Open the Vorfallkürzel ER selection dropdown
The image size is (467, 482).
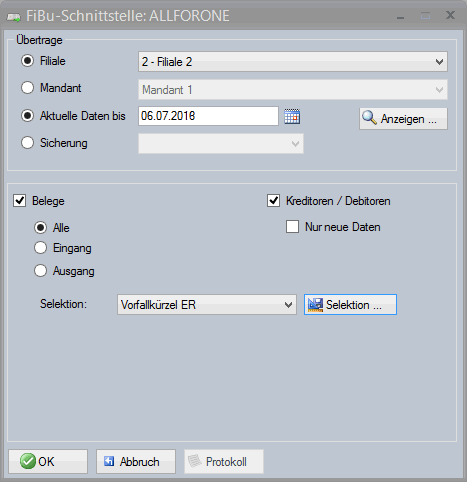point(207,304)
